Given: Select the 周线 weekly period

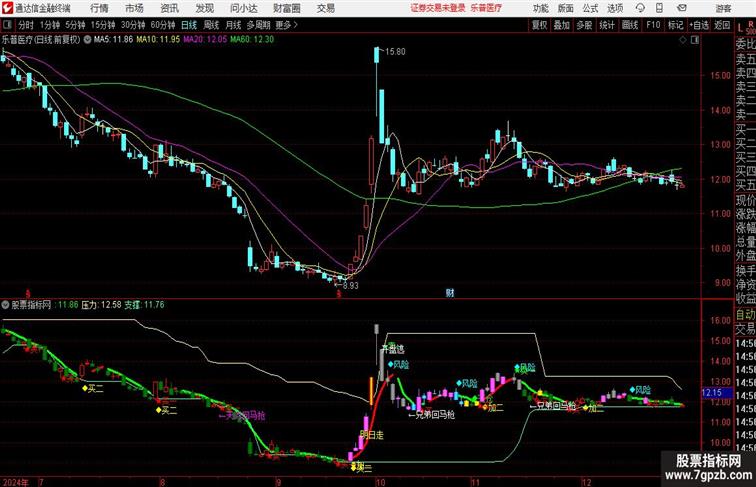Looking at the screenshot, I should 211,25.
